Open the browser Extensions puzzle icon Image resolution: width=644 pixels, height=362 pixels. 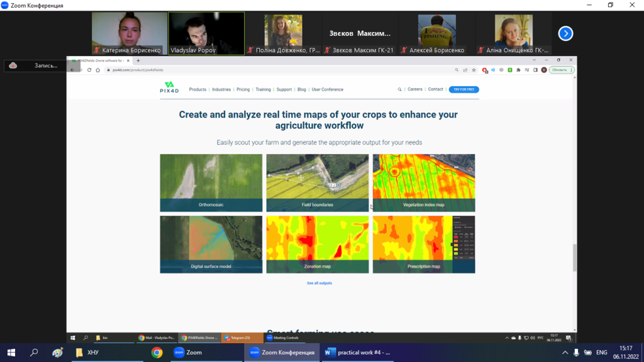(517, 70)
